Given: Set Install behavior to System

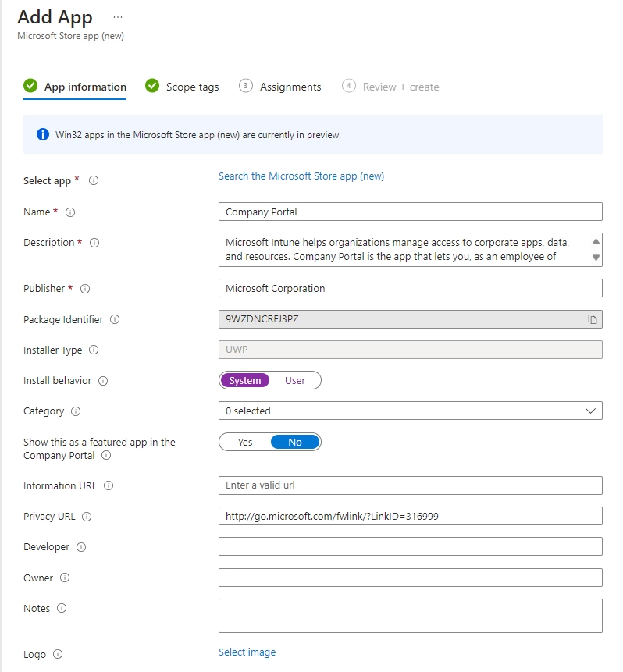Looking at the screenshot, I should [245, 380].
